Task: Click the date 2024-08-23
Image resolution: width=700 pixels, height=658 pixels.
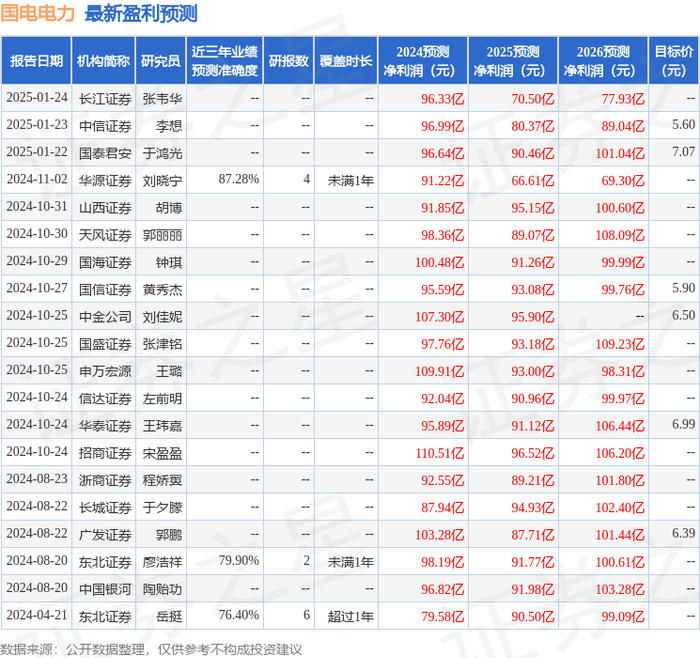Action: pos(37,479)
